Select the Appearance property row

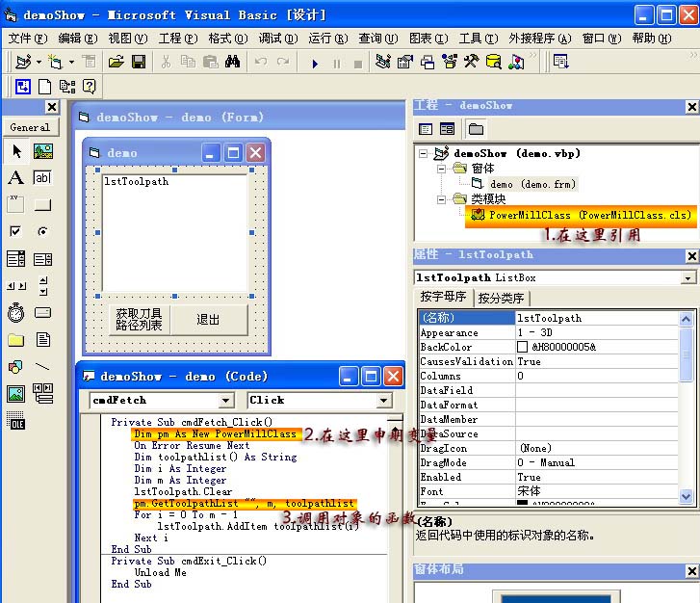(549, 332)
